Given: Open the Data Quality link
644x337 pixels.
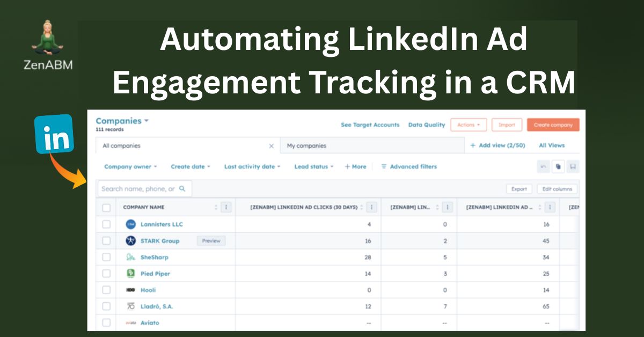Looking at the screenshot, I should [427, 125].
